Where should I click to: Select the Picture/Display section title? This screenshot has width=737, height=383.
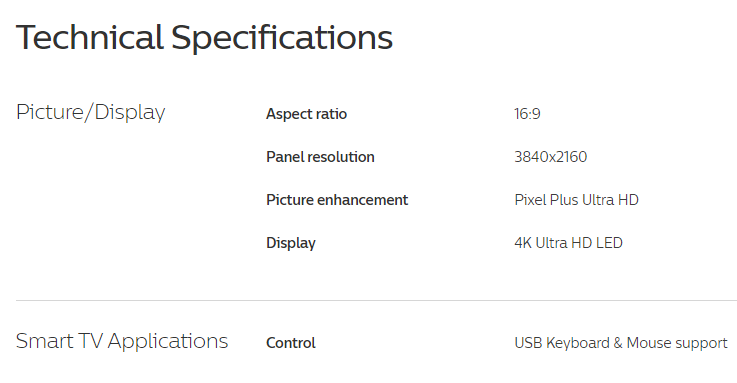pyautogui.click(x=91, y=113)
